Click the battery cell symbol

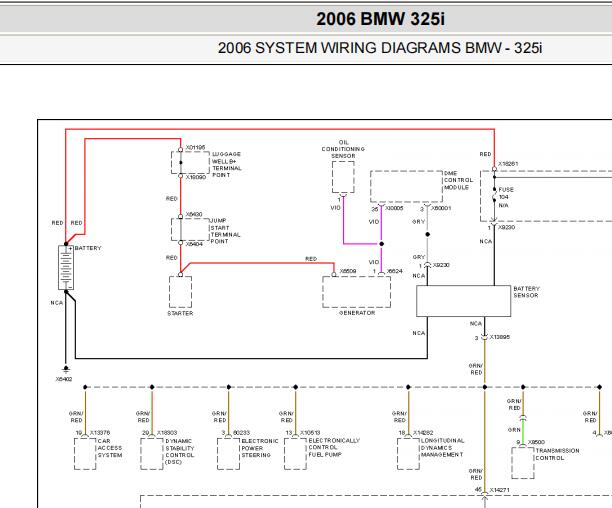(x=66, y=267)
